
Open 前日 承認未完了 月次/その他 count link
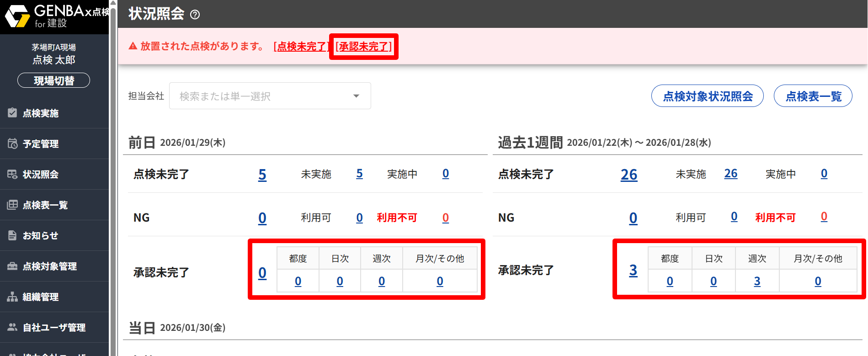[440, 281]
